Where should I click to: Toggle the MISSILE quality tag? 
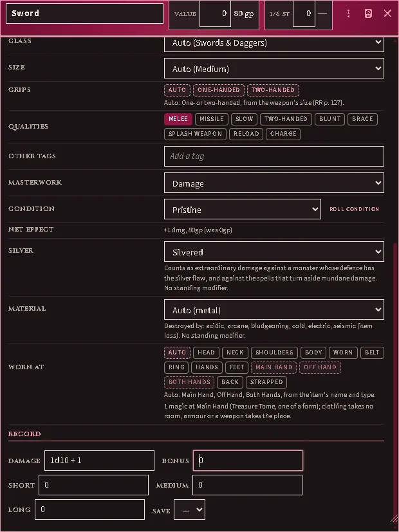pyautogui.click(x=211, y=119)
